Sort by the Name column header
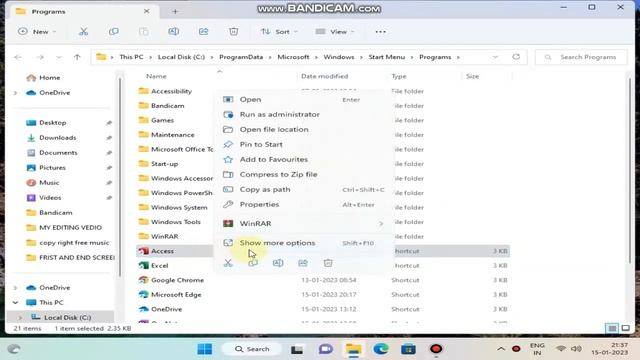Image resolution: width=640 pixels, height=360 pixels. tap(156, 76)
